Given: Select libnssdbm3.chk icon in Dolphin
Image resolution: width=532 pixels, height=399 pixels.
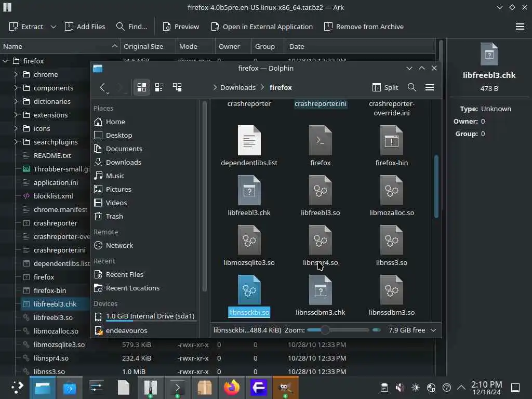Looking at the screenshot, I should pos(320,290).
